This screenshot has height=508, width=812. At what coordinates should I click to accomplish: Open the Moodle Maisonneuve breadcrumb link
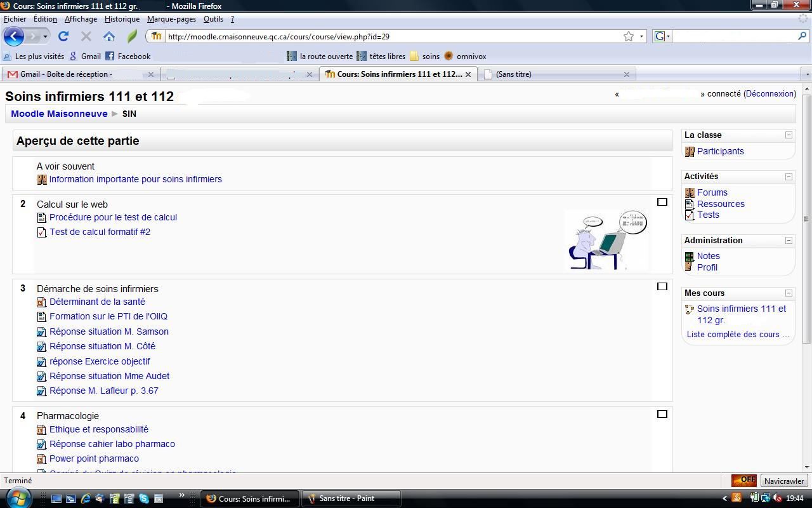click(x=59, y=114)
